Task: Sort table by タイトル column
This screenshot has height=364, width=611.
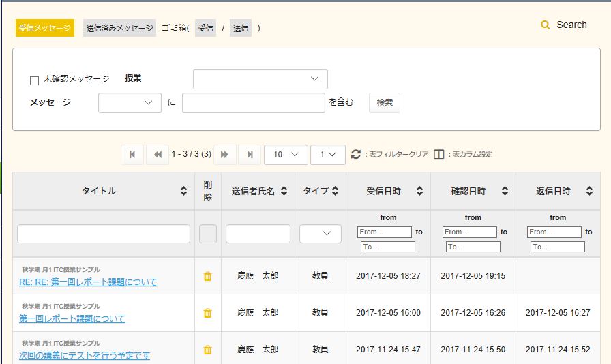Action: pyautogui.click(x=183, y=192)
